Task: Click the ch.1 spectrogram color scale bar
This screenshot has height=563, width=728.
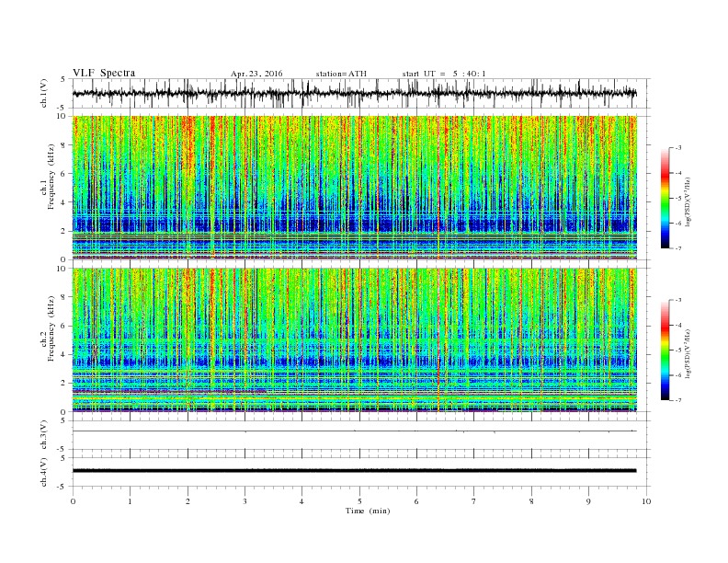Action: point(665,198)
